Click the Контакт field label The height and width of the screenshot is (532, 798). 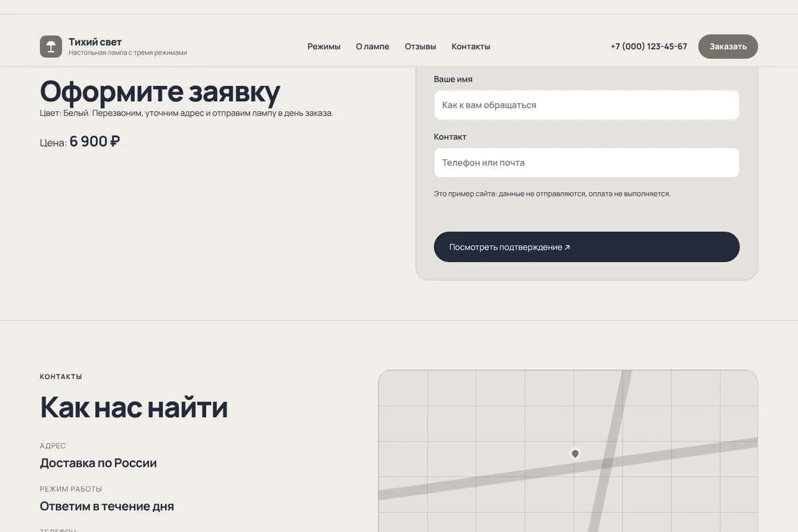tap(450, 136)
